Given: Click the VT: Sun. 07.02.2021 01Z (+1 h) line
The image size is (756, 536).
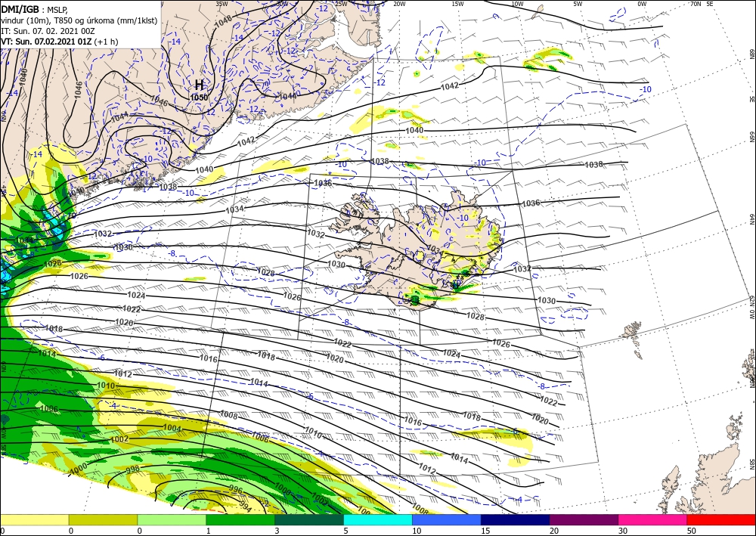Looking at the screenshot, I should pos(59,42).
